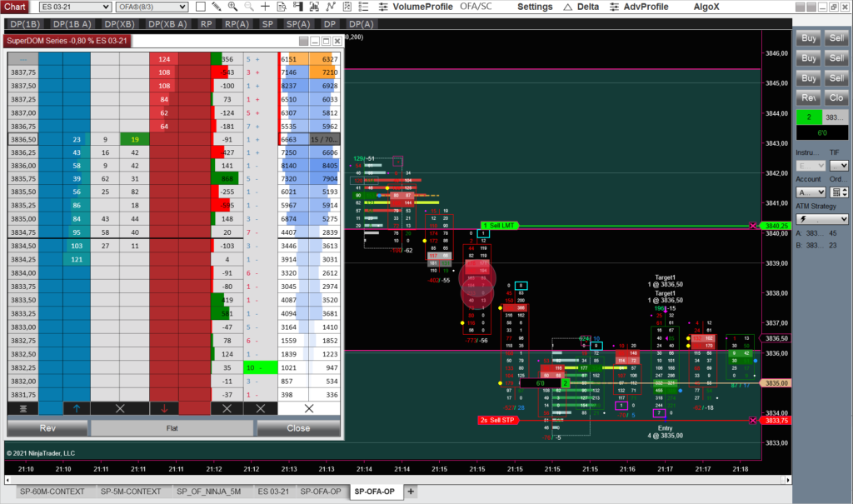Click the 3836,50 price row in SuperDOM
This screenshot has width=853, height=504.
pyautogui.click(x=23, y=139)
